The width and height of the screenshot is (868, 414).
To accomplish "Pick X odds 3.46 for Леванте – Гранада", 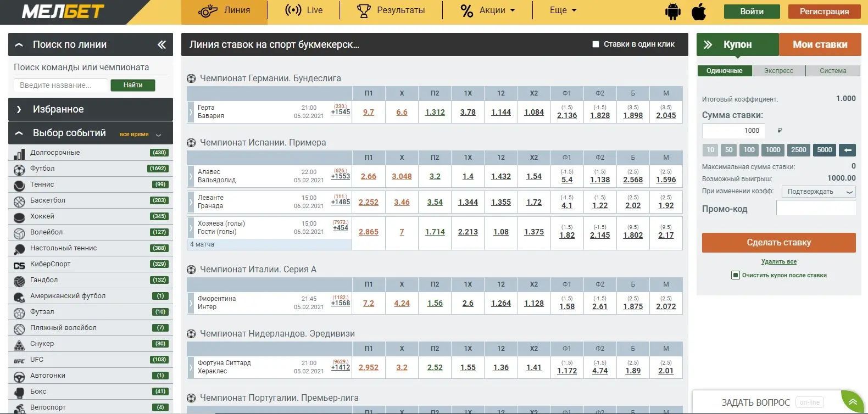I will point(402,202).
